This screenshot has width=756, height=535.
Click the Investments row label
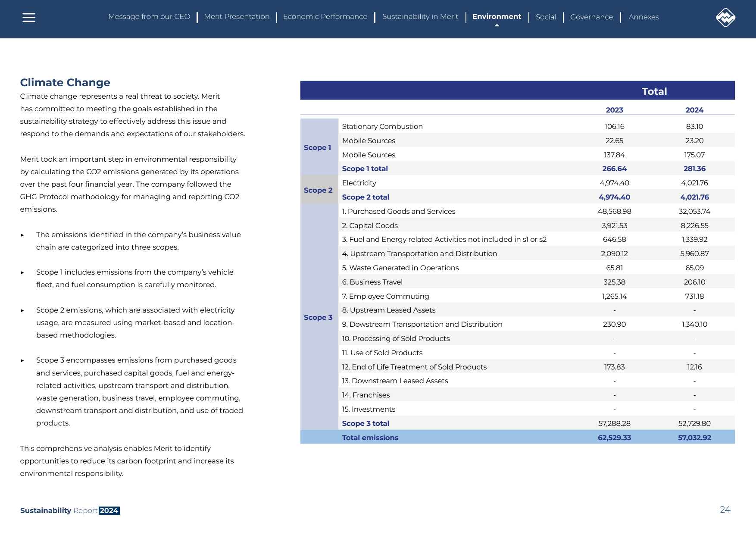pyautogui.click(x=369, y=409)
